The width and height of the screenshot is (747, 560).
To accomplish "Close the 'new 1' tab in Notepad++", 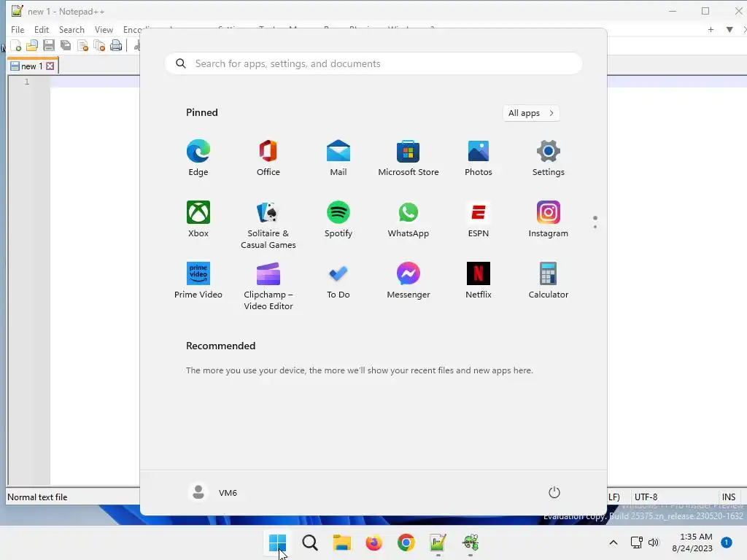I will tap(50, 66).
